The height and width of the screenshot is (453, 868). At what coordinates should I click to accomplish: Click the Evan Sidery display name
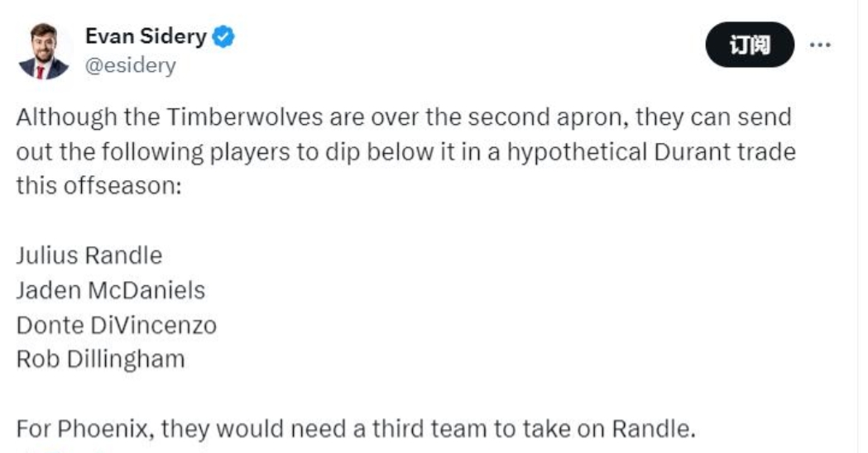click(146, 37)
